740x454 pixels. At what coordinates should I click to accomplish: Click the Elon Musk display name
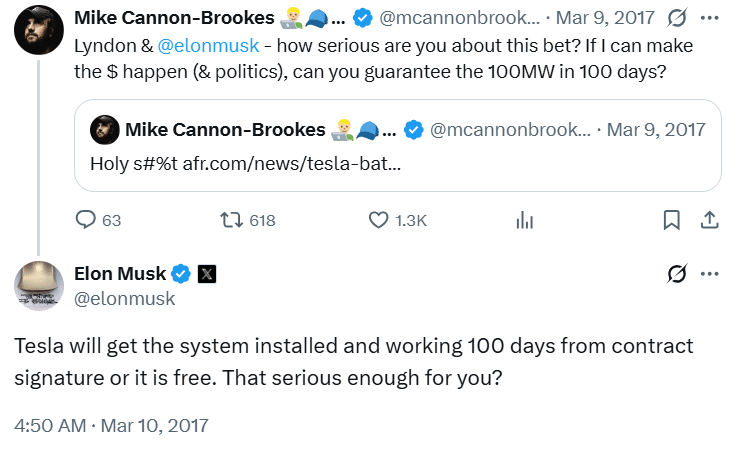click(120, 273)
